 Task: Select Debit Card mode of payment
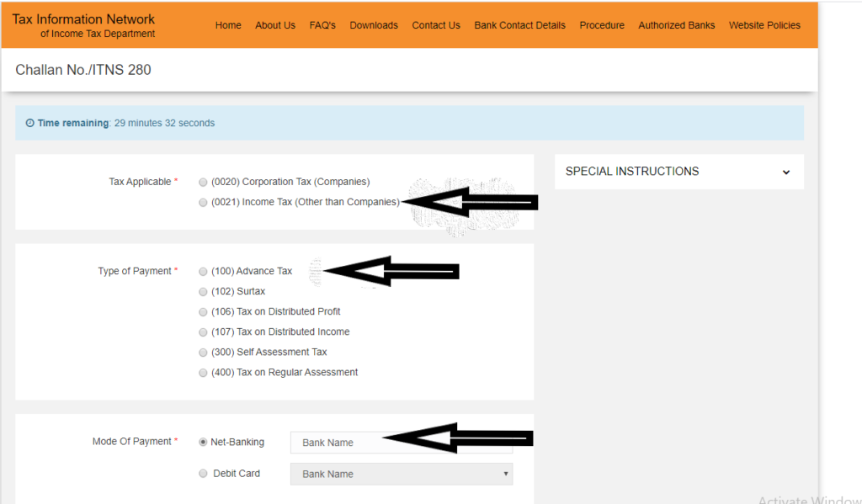tap(203, 473)
